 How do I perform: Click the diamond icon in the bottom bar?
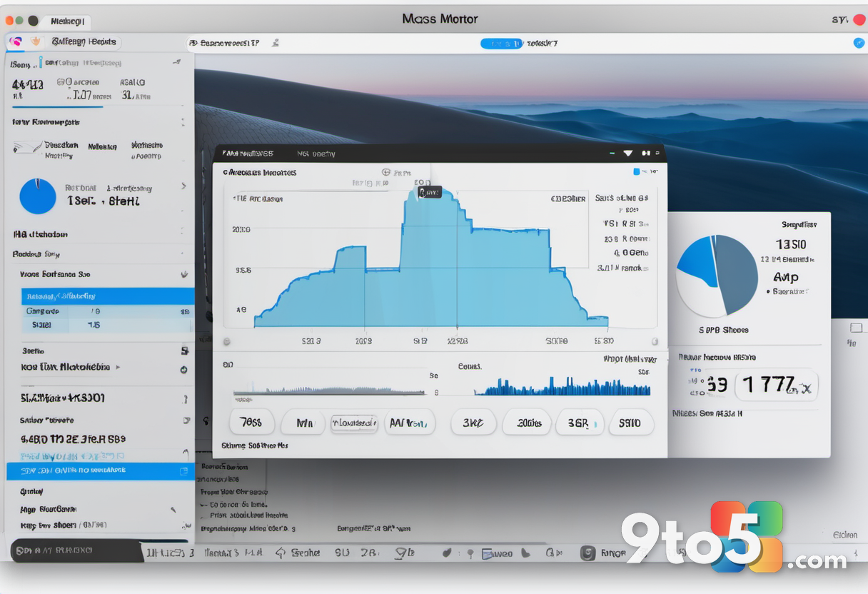point(281,553)
